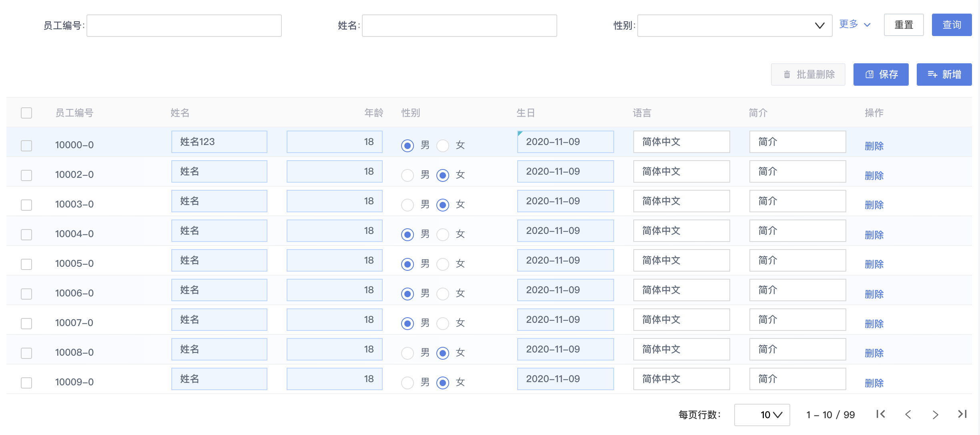
Task: Click the 姓名 search input field
Action: 459,25
